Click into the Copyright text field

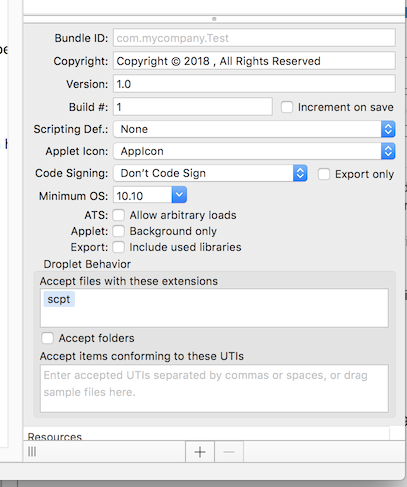(254, 61)
